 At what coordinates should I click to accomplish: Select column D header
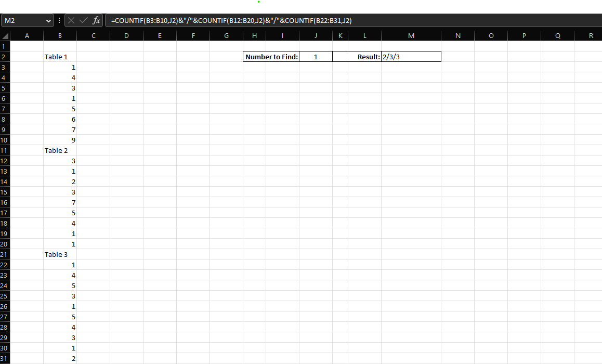[x=127, y=36]
